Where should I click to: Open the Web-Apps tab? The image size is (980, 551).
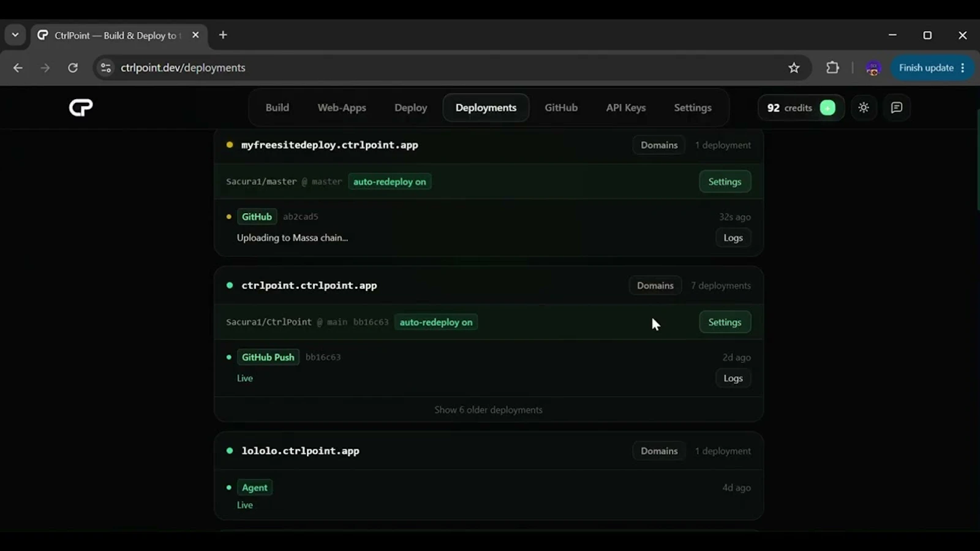(x=342, y=108)
